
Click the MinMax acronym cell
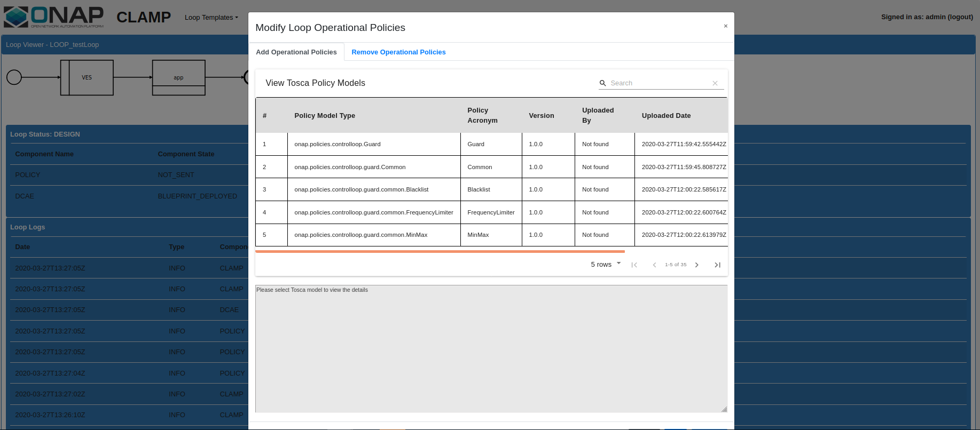pyautogui.click(x=491, y=235)
